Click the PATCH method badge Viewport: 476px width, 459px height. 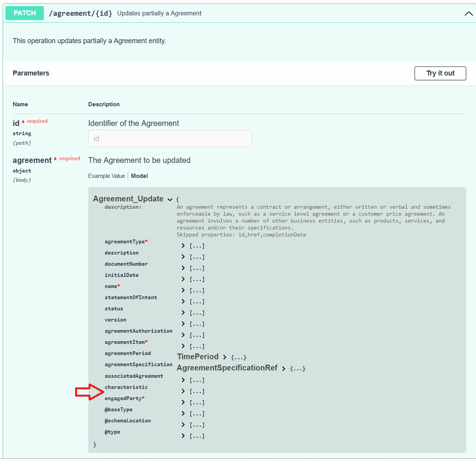tap(24, 13)
